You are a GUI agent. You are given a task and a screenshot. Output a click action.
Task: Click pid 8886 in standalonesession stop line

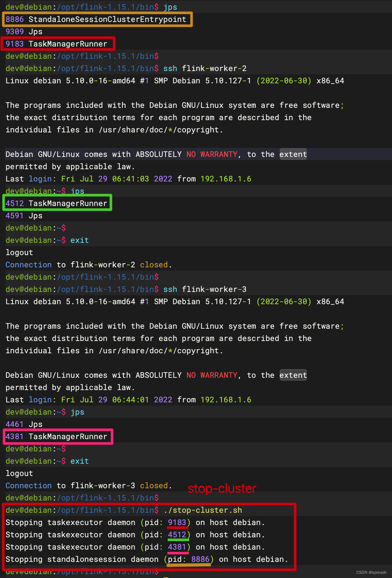click(x=200, y=559)
